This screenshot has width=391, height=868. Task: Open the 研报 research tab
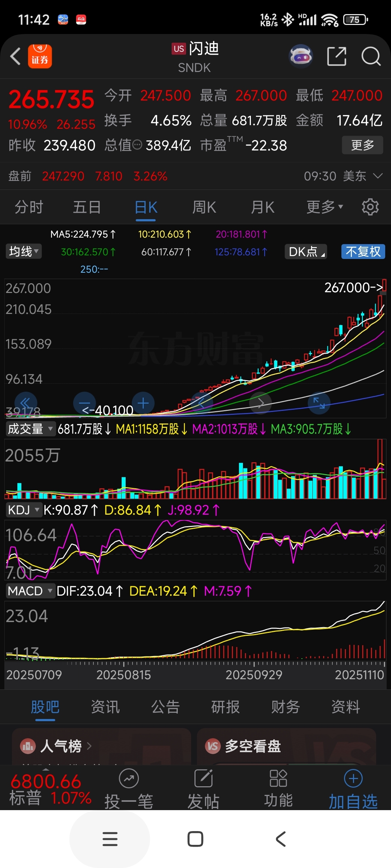tap(225, 707)
